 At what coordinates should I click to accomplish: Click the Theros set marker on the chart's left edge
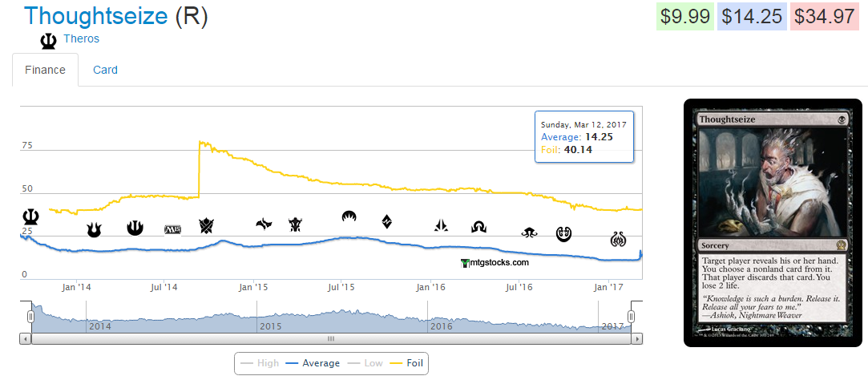(30, 216)
